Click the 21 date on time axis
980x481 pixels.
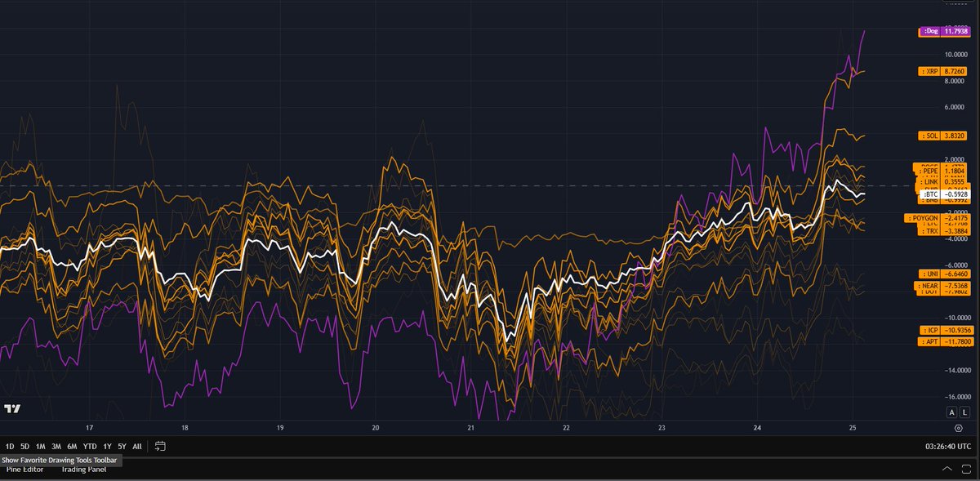point(471,427)
